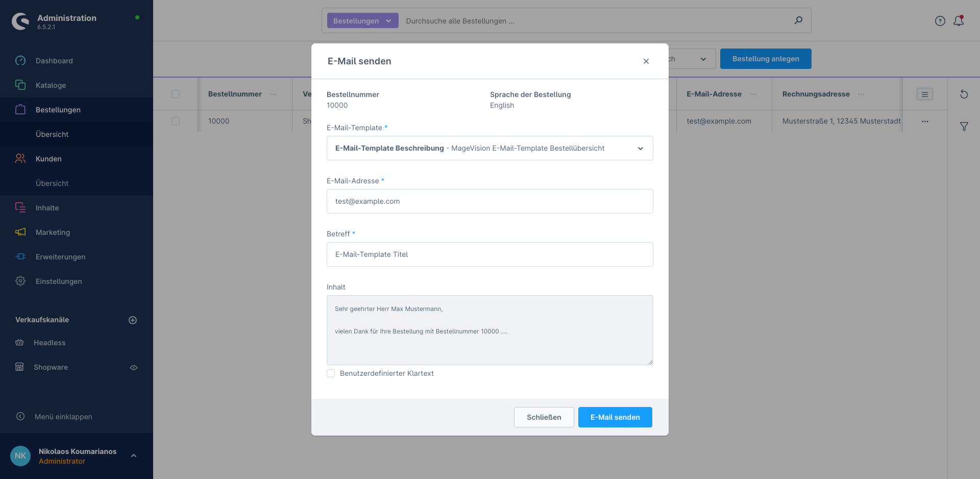Click the Kataloge catalog icon
The width and height of the screenshot is (980, 479).
click(20, 85)
